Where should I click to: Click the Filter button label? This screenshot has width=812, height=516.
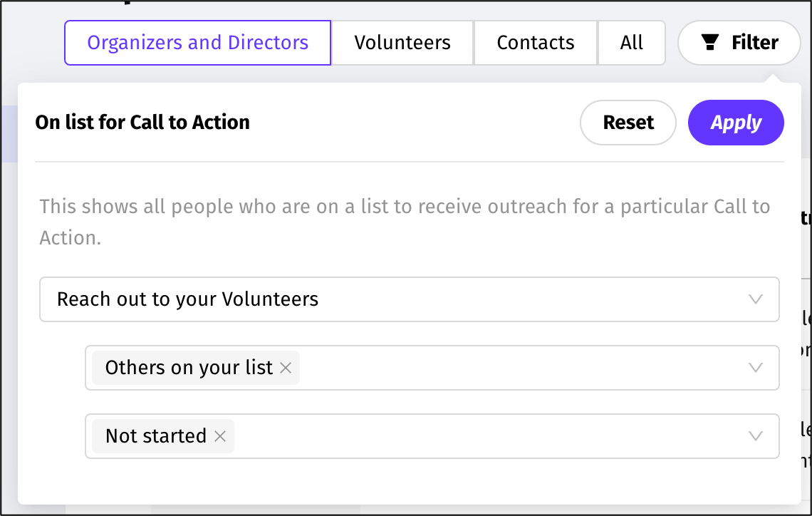point(754,43)
